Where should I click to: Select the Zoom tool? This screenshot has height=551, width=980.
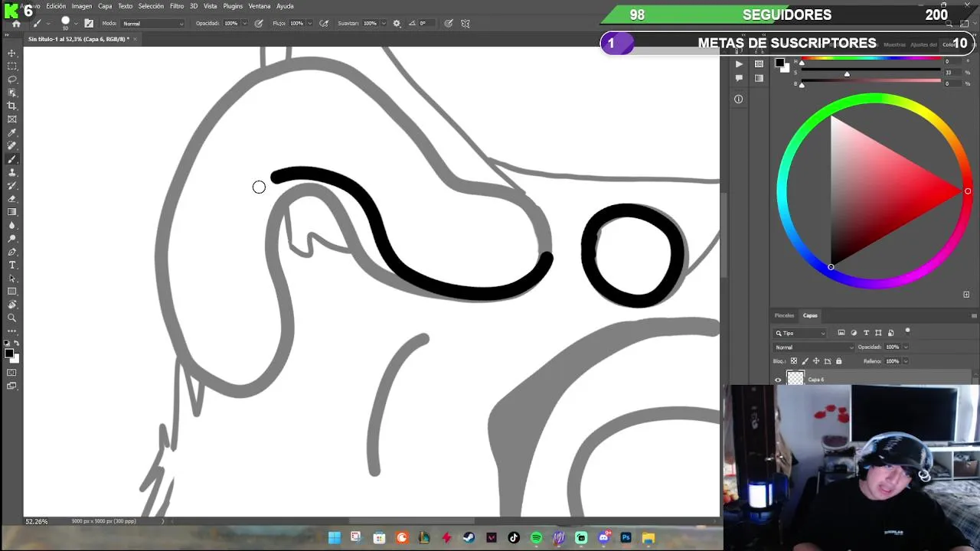click(12, 318)
